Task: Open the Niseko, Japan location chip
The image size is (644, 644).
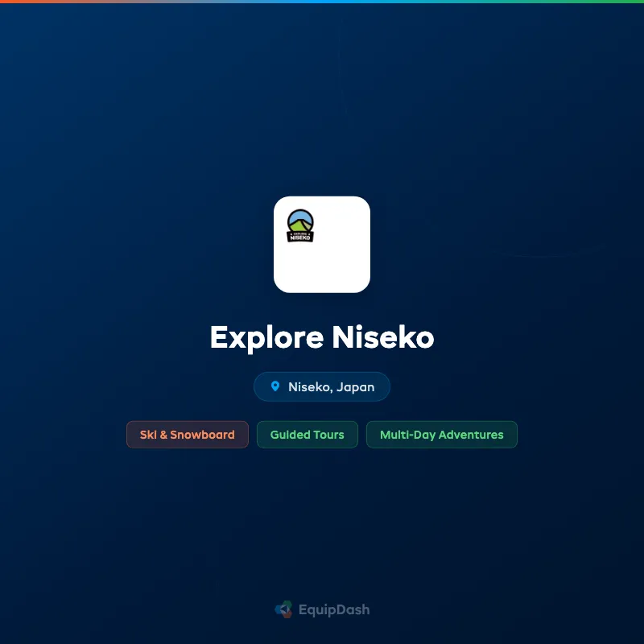Action: click(322, 386)
